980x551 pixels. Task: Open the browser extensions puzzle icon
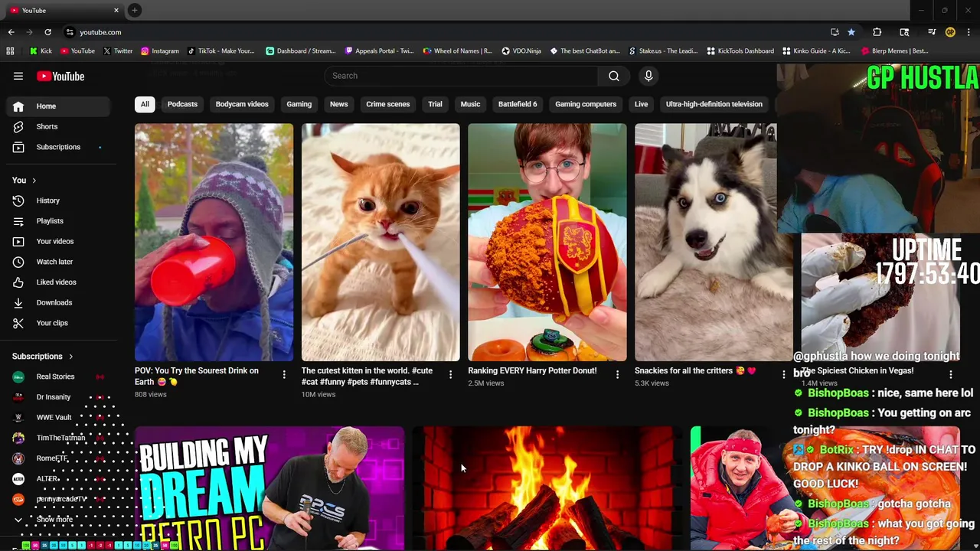pyautogui.click(x=877, y=32)
